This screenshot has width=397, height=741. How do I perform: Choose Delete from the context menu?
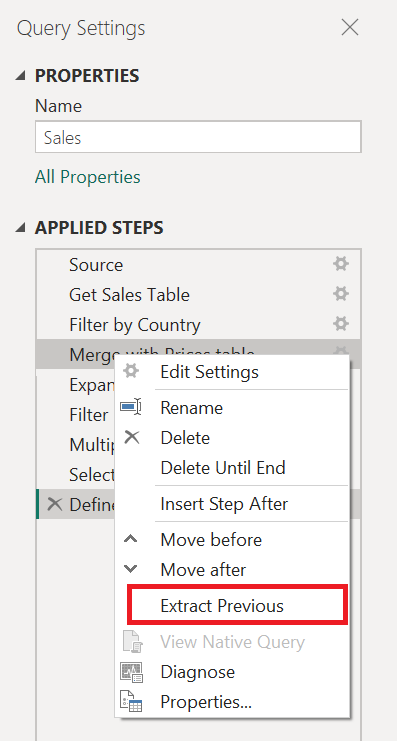232,438
